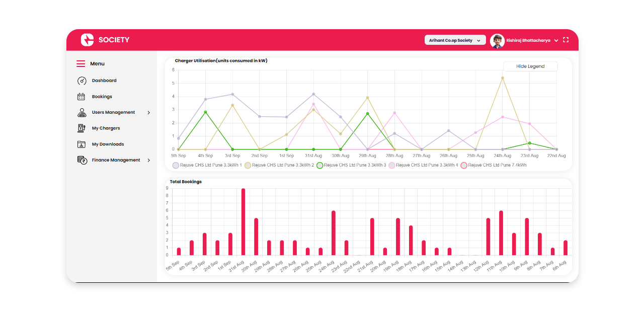This screenshot has height=312, width=644.
Task: Click the Dashboard gauge icon
Action: pos(82,81)
